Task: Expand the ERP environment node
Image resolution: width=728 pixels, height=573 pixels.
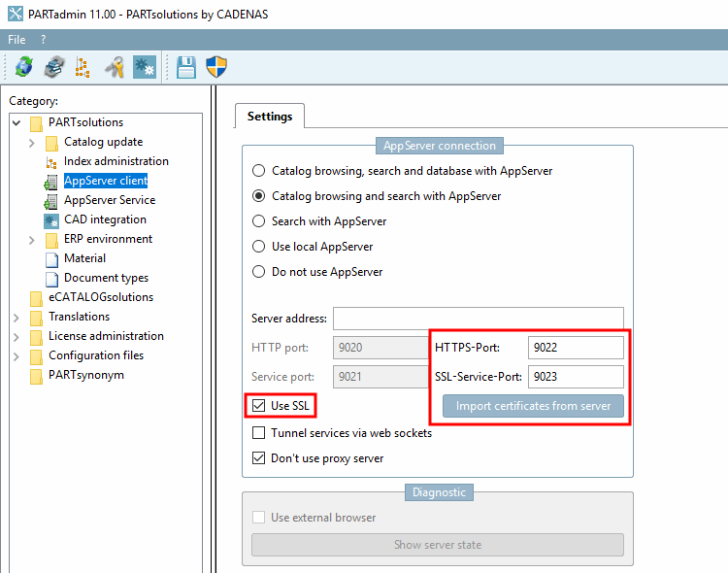Action: click(x=32, y=240)
